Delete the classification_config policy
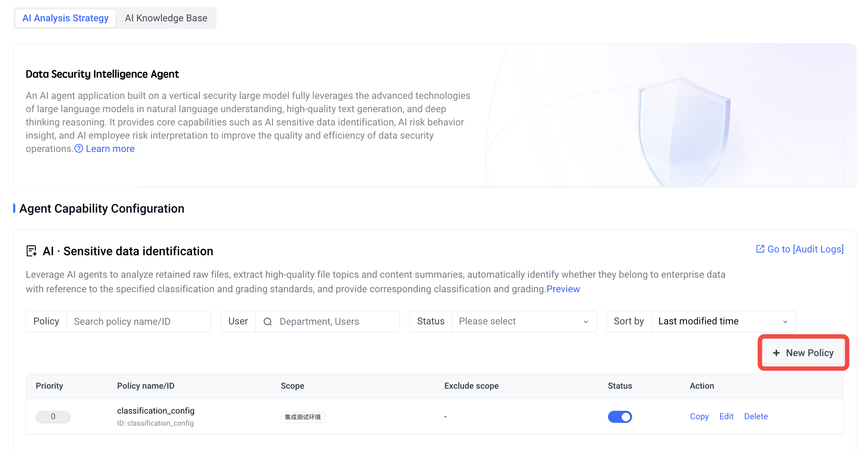Image resolution: width=868 pixels, height=453 pixels. 756,416
